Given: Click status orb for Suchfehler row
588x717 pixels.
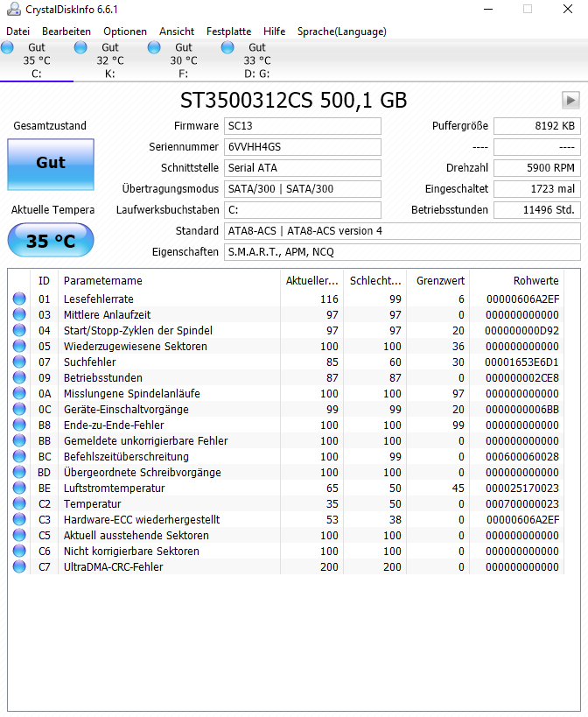Looking at the screenshot, I should coord(19,362).
